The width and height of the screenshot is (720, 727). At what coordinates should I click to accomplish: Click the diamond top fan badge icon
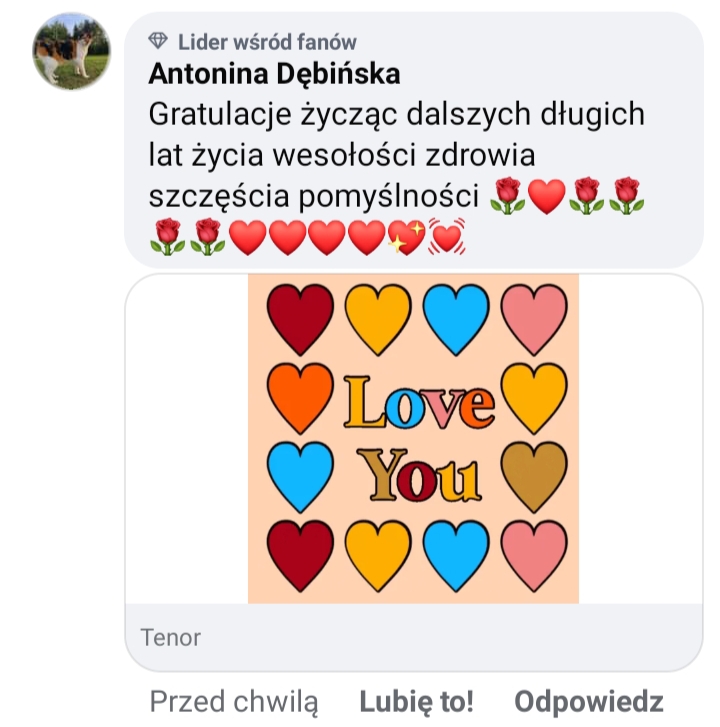pos(158,41)
